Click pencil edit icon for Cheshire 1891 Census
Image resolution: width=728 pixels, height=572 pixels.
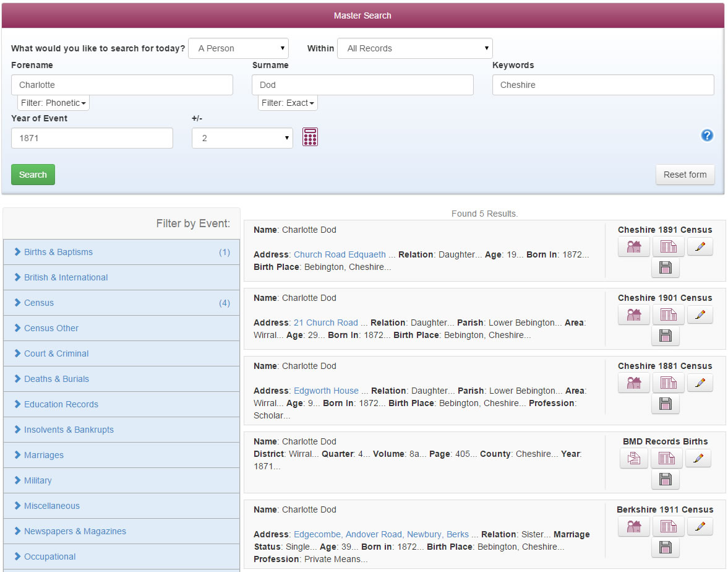(x=700, y=247)
